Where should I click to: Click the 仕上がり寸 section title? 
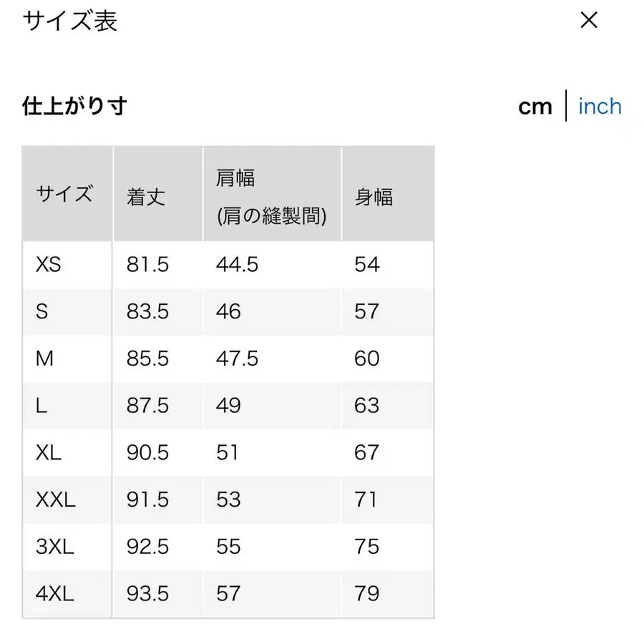coord(74,106)
